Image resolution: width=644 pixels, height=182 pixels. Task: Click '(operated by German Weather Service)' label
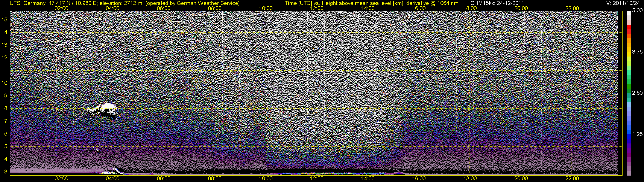click(192, 3)
